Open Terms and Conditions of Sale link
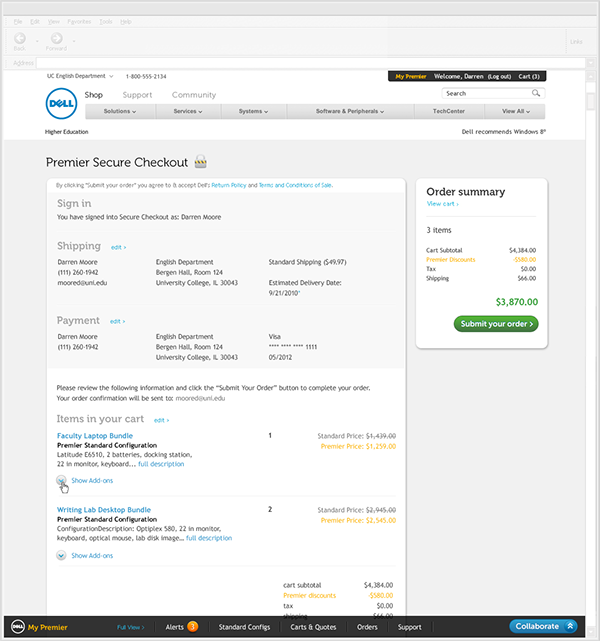The width and height of the screenshot is (600, 641). tap(296, 185)
